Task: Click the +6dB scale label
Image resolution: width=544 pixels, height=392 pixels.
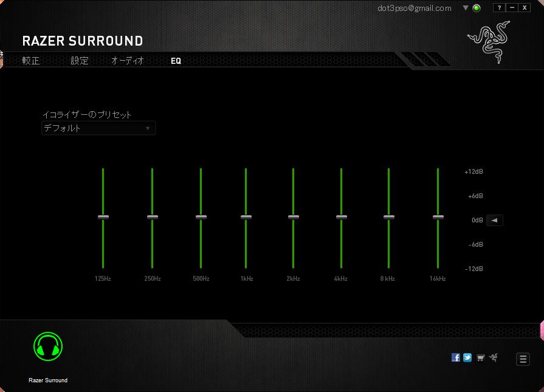Action: click(x=475, y=196)
